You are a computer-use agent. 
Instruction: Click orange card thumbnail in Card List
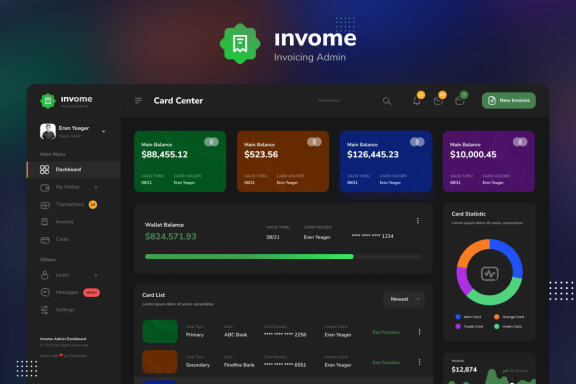(x=160, y=362)
